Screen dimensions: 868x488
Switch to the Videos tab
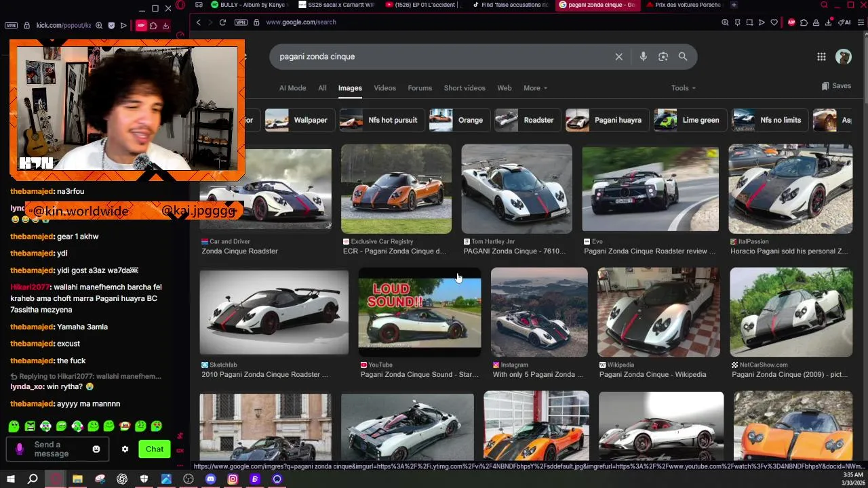pyautogui.click(x=384, y=88)
